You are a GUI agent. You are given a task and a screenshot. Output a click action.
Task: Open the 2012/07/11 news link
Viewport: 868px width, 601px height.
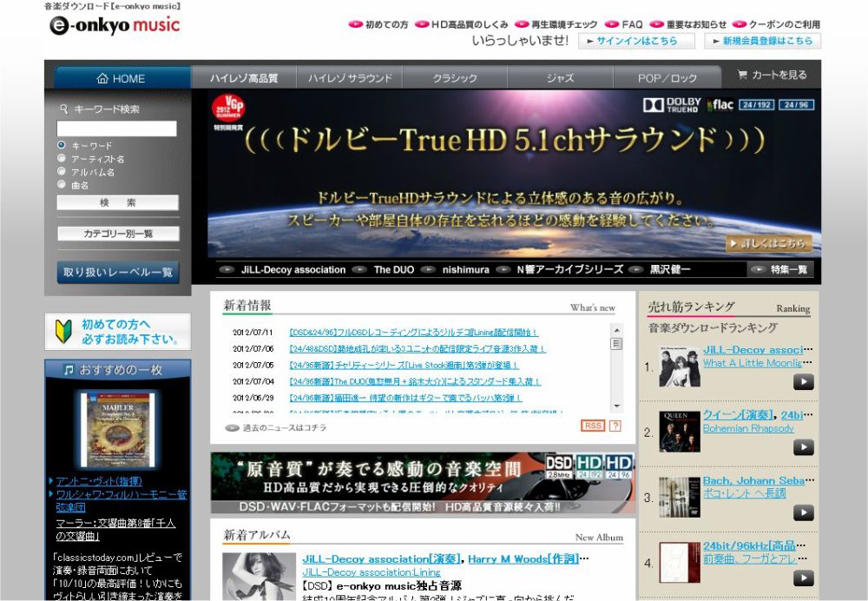pos(413,333)
